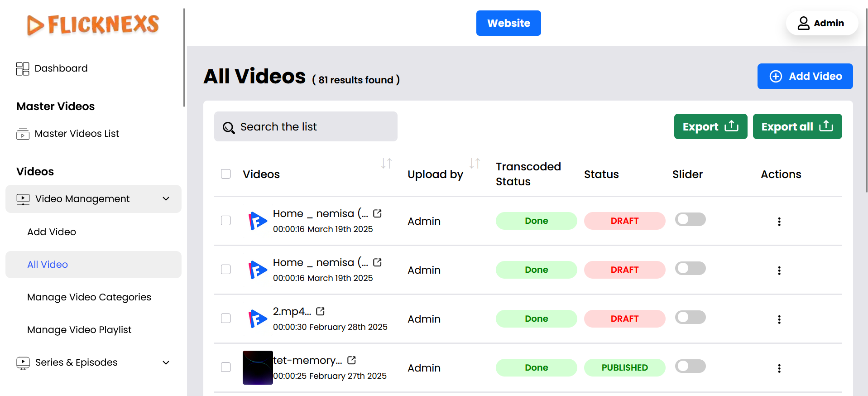Turn on Slider toggle for first Home _ nemisa video

pyautogui.click(x=690, y=220)
